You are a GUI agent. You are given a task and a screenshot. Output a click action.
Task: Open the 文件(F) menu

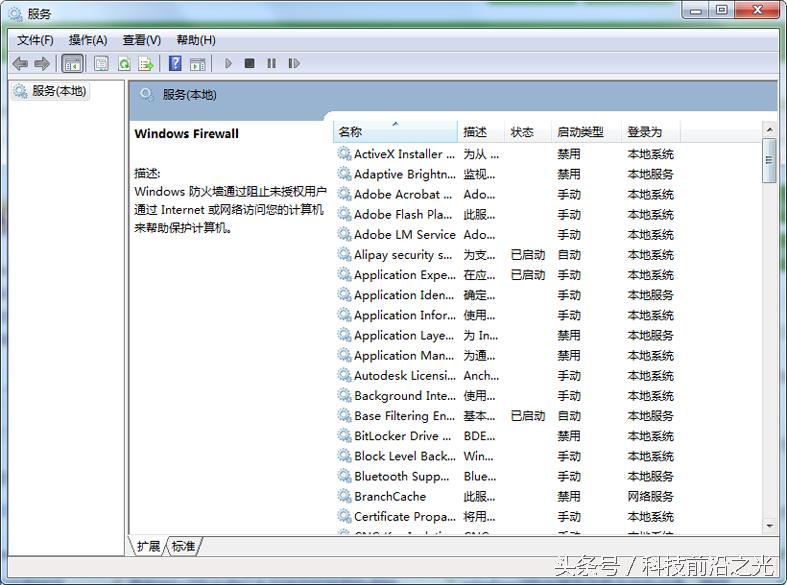point(35,40)
